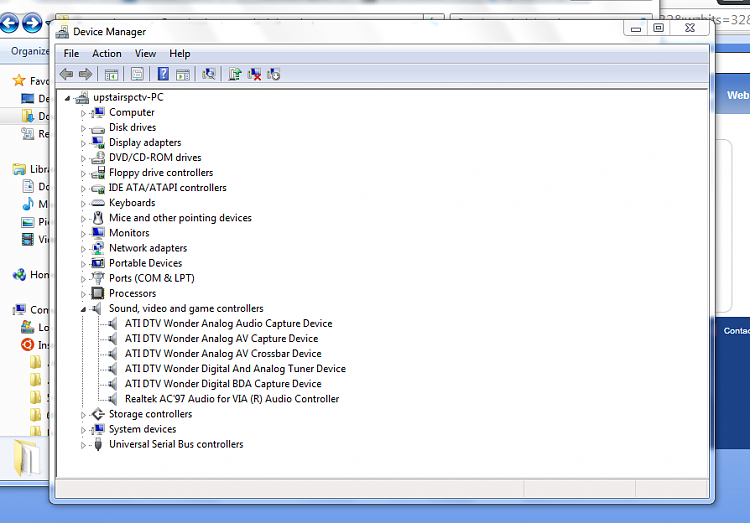Click Back button in Explorer window behind

tap(9, 23)
